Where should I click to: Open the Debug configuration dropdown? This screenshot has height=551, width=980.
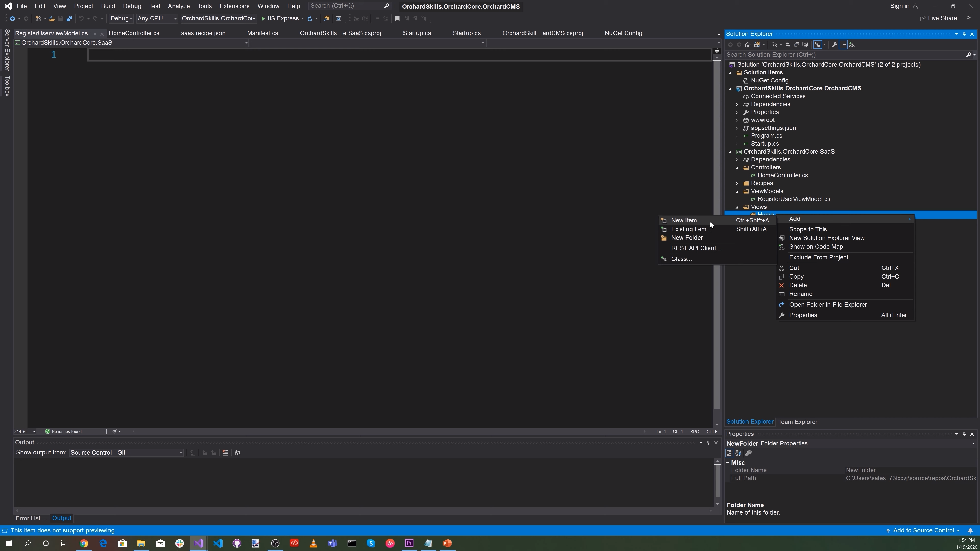[121, 19]
